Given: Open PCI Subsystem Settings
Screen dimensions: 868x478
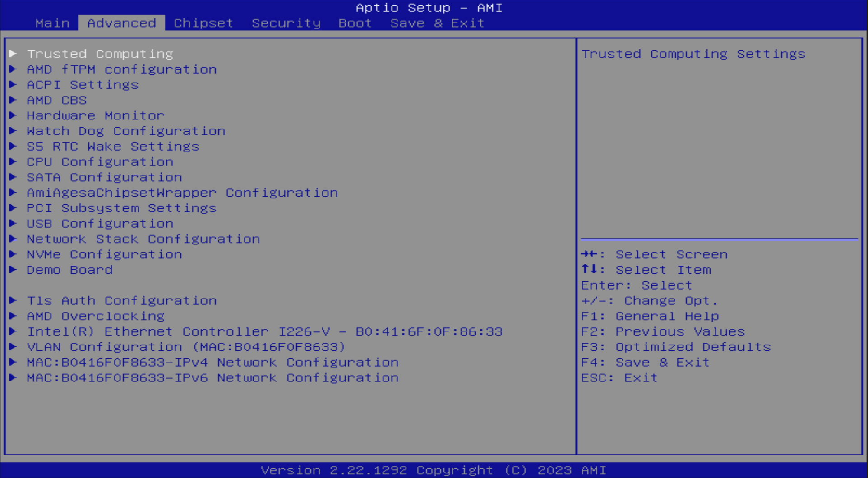Looking at the screenshot, I should click(x=122, y=208).
